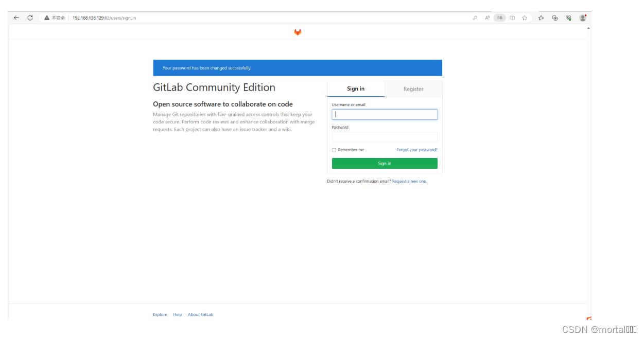Click the scrollbar up arrow
The width and height of the screenshot is (644, 338).
point(588,28)
